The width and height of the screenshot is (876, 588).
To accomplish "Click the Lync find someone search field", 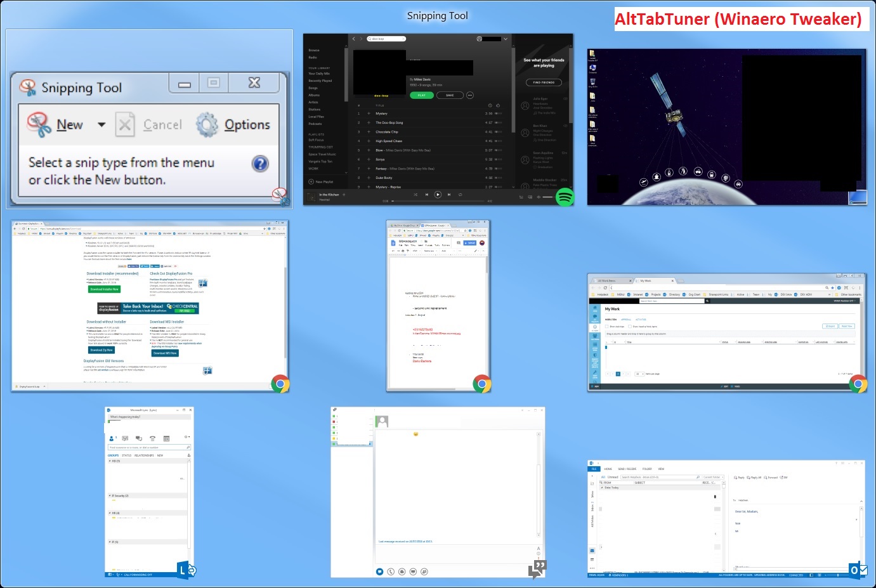I will (x=149, y=447).
